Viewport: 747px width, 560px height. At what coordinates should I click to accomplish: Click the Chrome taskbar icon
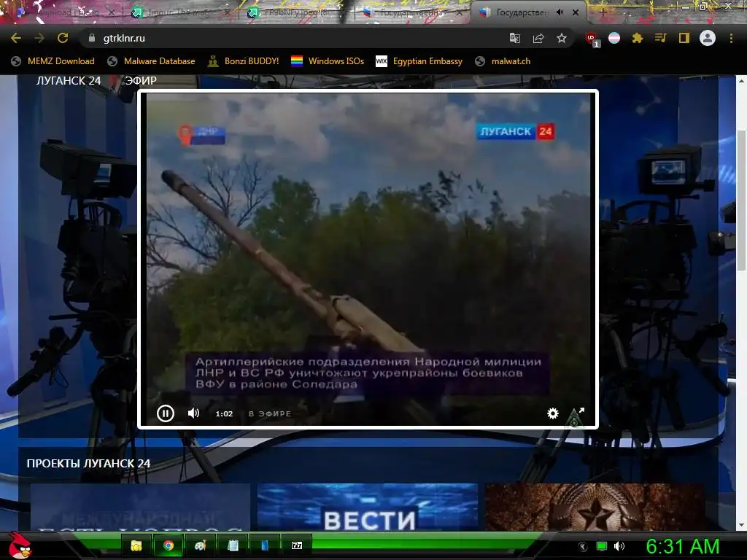169,545
